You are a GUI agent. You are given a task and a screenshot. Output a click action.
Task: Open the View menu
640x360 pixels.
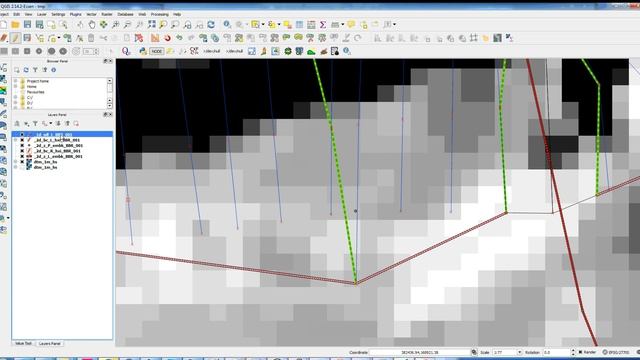pyautogui.click(x=28, y=14)
